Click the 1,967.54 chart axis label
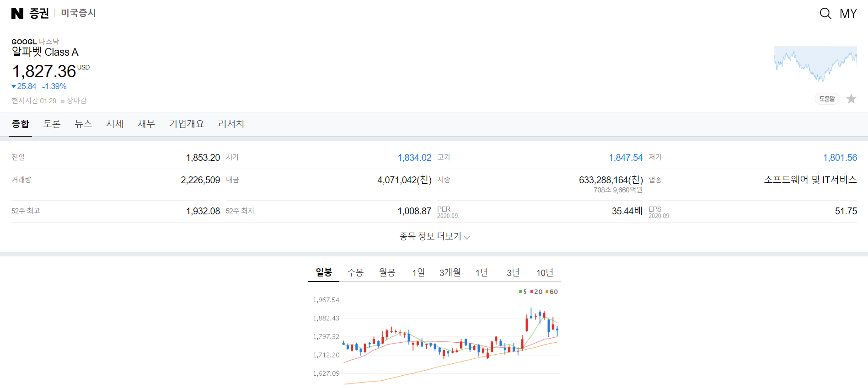The image size is (868, 388). 326,300
